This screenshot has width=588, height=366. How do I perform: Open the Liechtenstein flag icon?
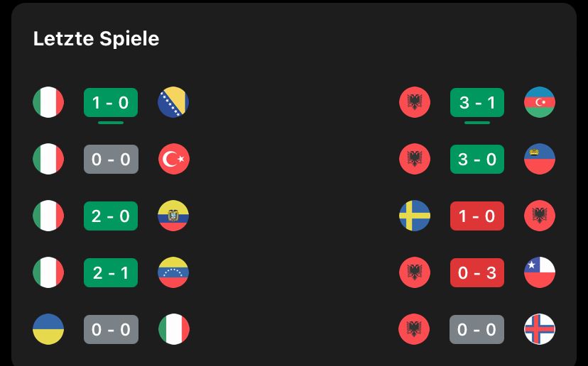pyautogui.click(x=540, y=159)
